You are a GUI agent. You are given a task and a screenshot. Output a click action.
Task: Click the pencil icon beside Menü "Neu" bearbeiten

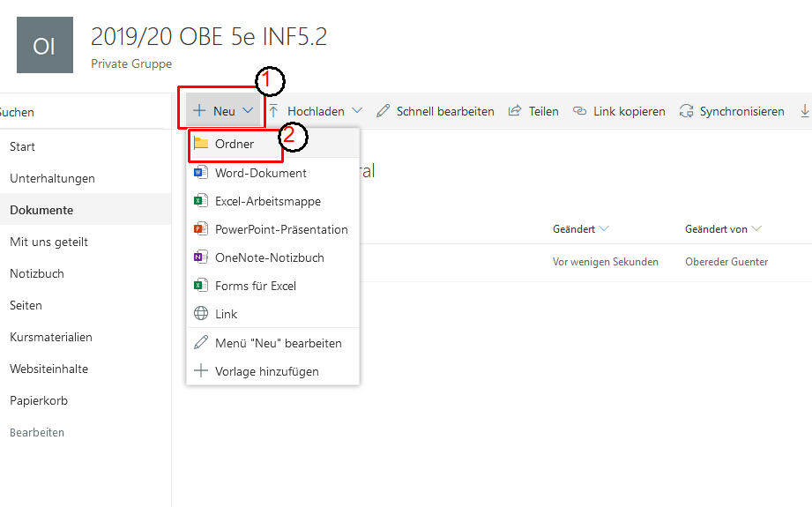[x=201, y=343]
